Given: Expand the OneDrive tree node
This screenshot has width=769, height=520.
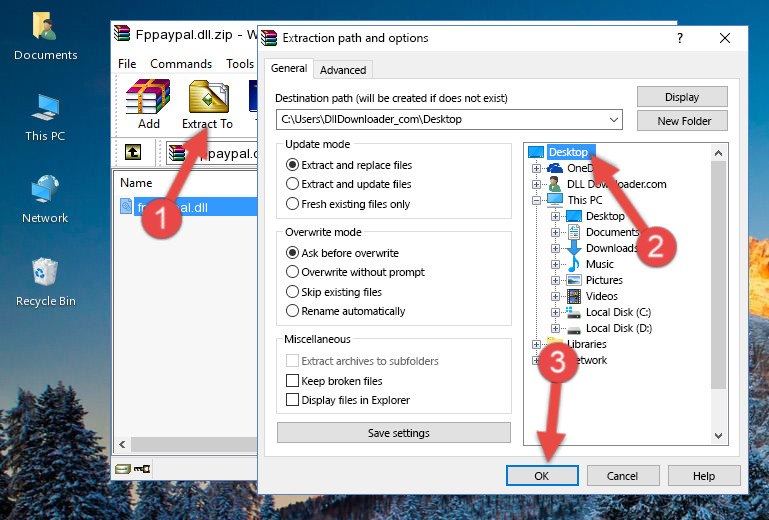Looking at the screenshot, I should point(536,168).
